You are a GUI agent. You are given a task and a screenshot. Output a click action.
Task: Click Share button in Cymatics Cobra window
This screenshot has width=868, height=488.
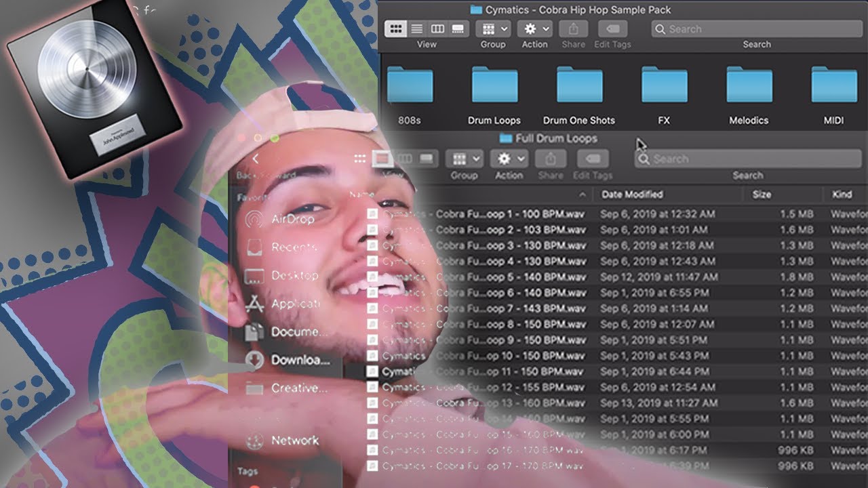[x=574, y=28]
